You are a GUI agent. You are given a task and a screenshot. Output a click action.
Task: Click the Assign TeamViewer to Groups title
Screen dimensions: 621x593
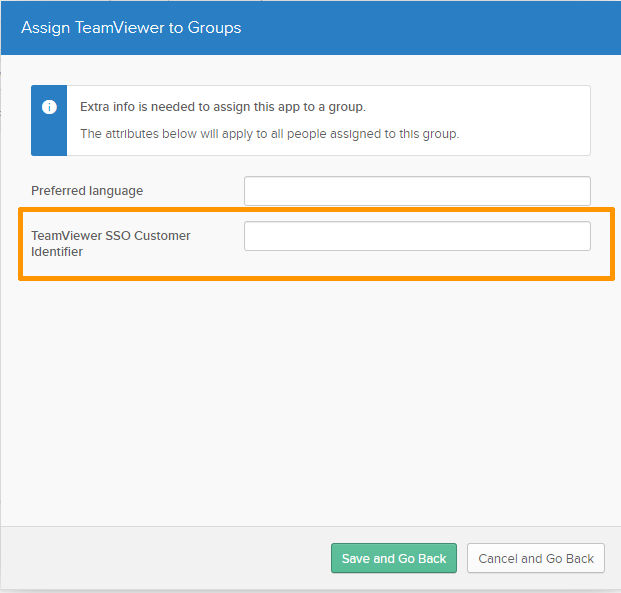131,28
